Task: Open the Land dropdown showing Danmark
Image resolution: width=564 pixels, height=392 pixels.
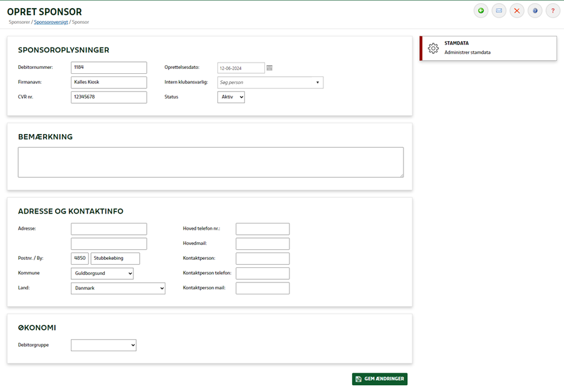Action: (x=118, y=288)
